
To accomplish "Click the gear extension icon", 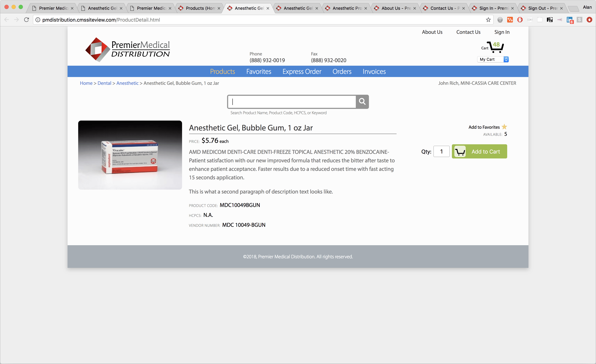I will [x=500, y=20].
